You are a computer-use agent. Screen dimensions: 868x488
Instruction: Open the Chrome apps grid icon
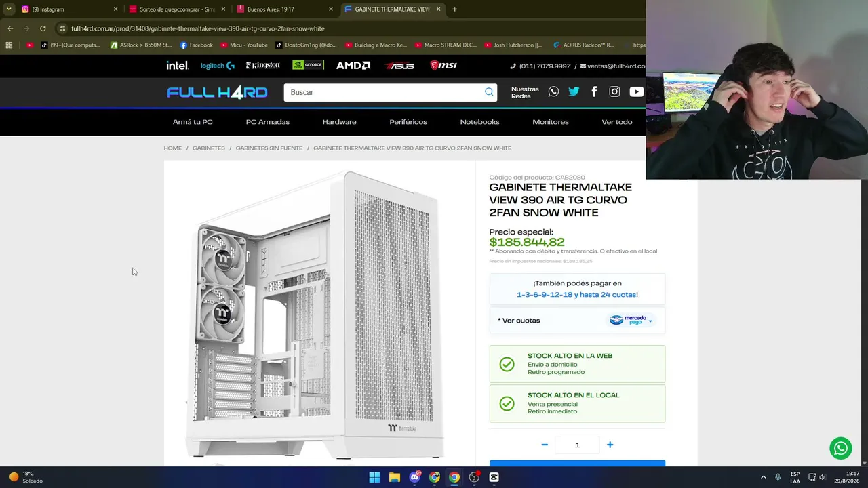[9, 45]
